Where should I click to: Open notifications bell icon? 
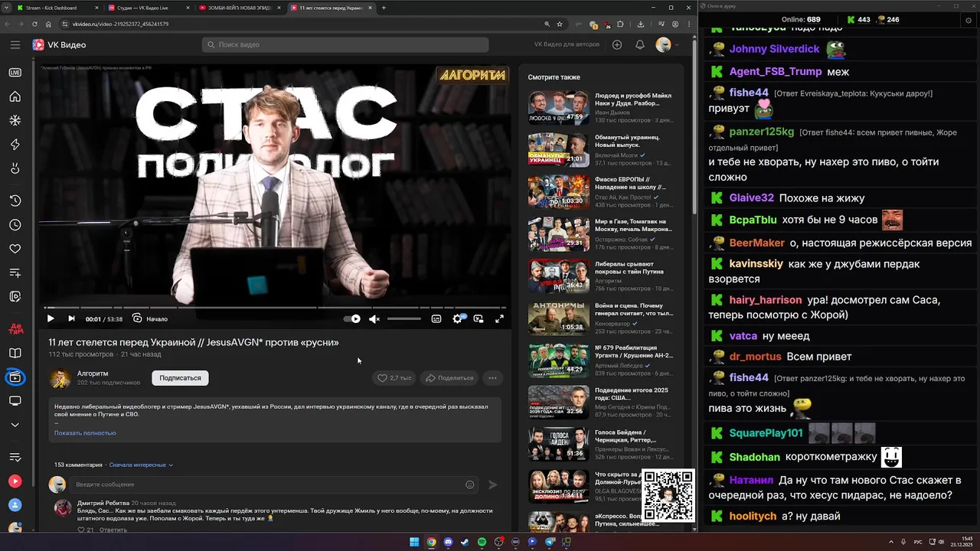pos(640,45)
